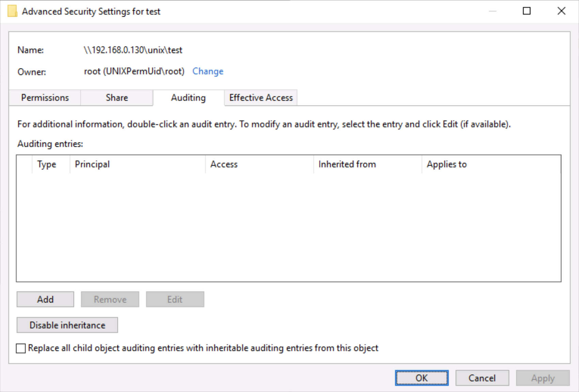
Task: Open the Share tab
Action: click(117, 98)
